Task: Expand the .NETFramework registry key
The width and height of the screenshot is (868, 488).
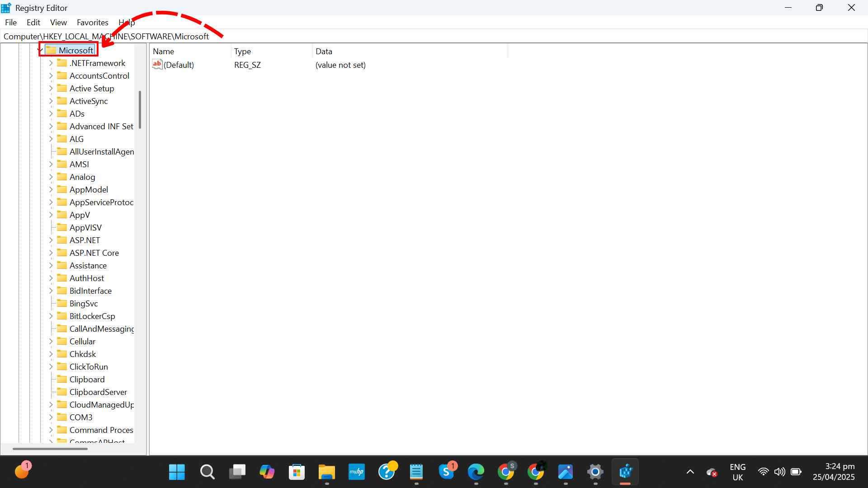Action: pyautogui.click(x=51, y=63)
